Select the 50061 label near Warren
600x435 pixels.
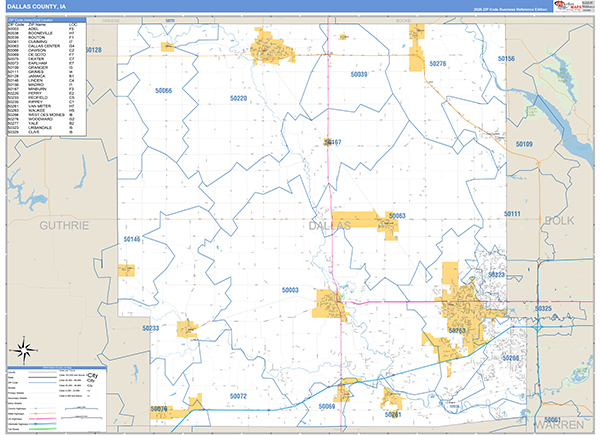tap(553, 420)
